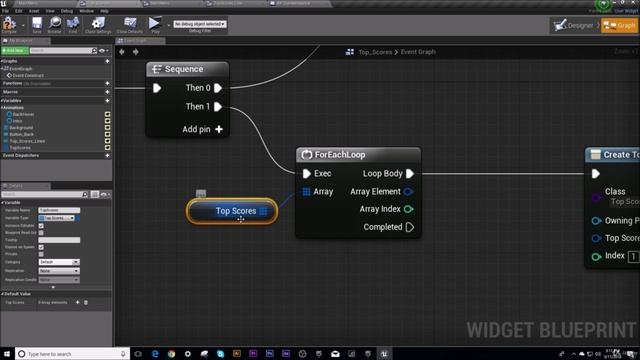640x360 pixels.
Task: Toggle Expose on Spawn checkbox
Action: point(41,247)
